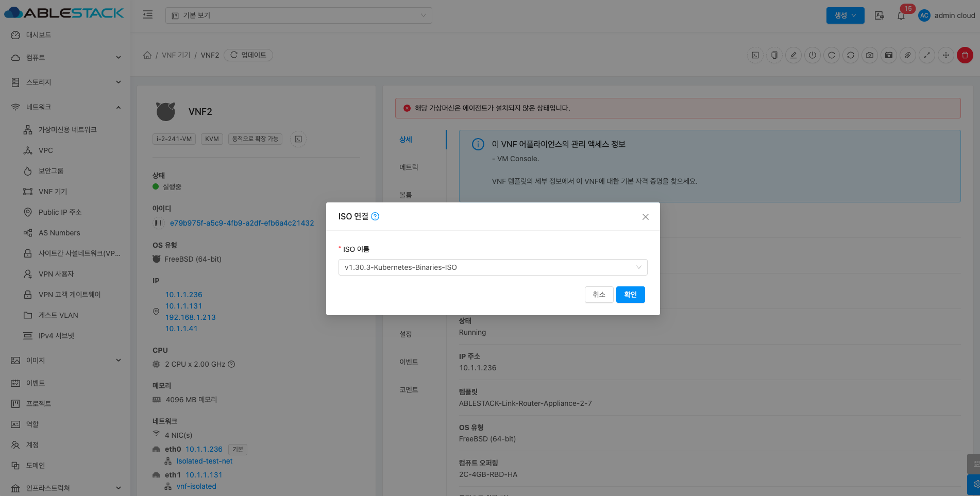Viewport: 980px width, 496px height.
Task: Open the 메트릭 tab
Action: 409,167
